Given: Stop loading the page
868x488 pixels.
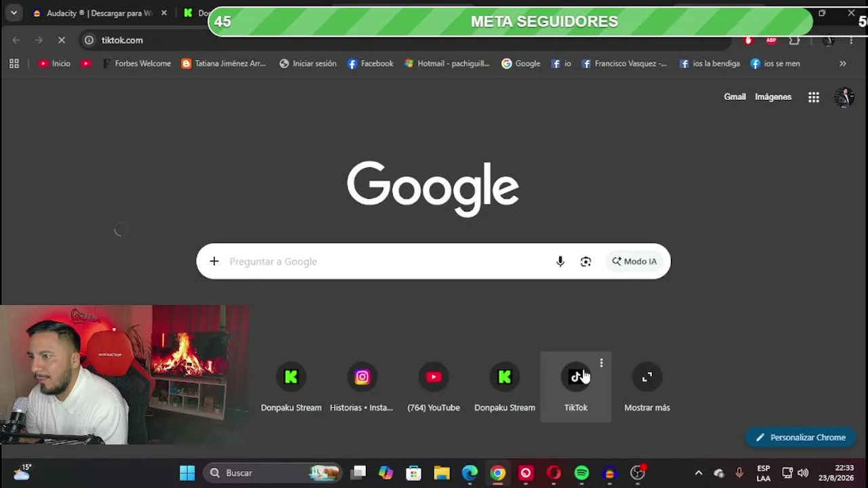Looking at the screenshot, I should [61, 40].
